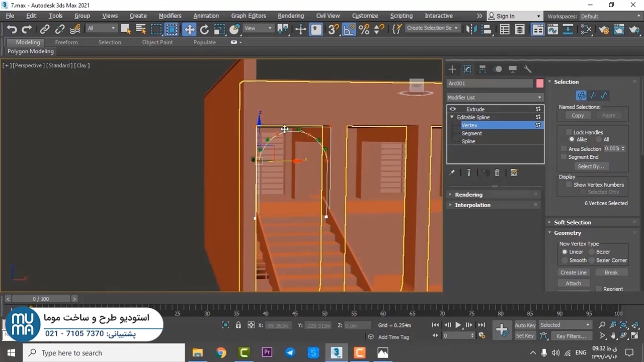
Task: Enable the Lock Handles checkbox
Action: click(569, 132)
